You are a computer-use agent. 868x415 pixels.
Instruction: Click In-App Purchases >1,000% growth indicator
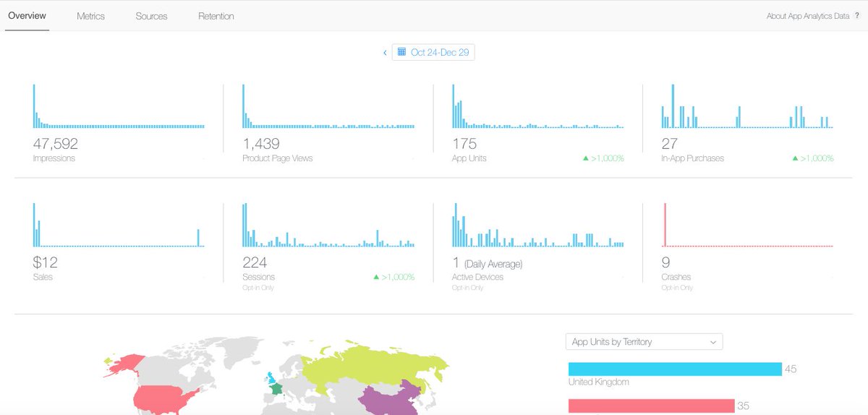click(813, 158)
